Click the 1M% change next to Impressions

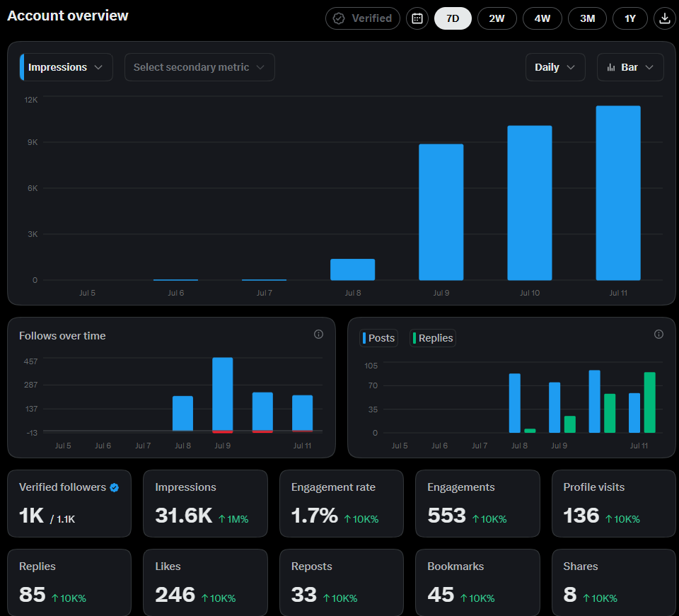pos(233,519)
